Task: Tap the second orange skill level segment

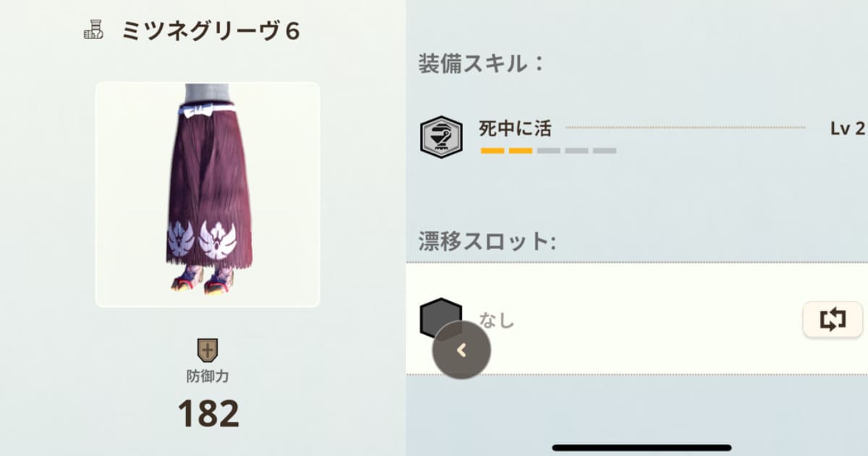Action: [x=521, y=151]
